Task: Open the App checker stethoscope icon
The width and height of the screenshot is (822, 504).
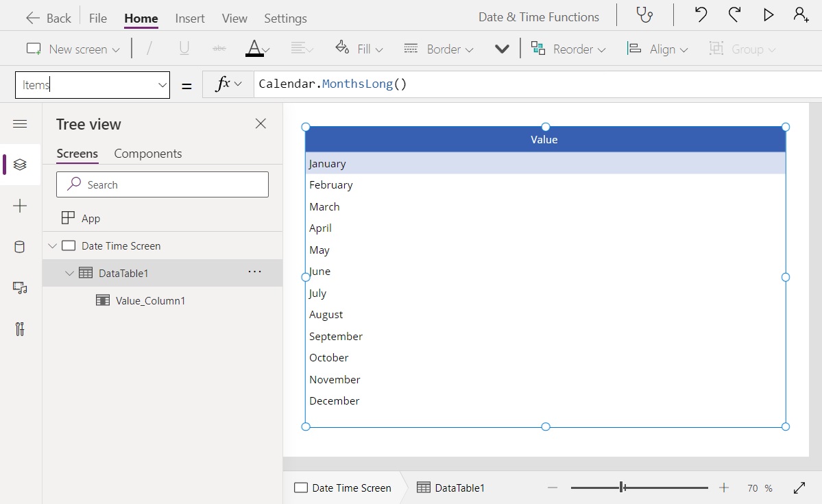Action: tap(644, 15)
